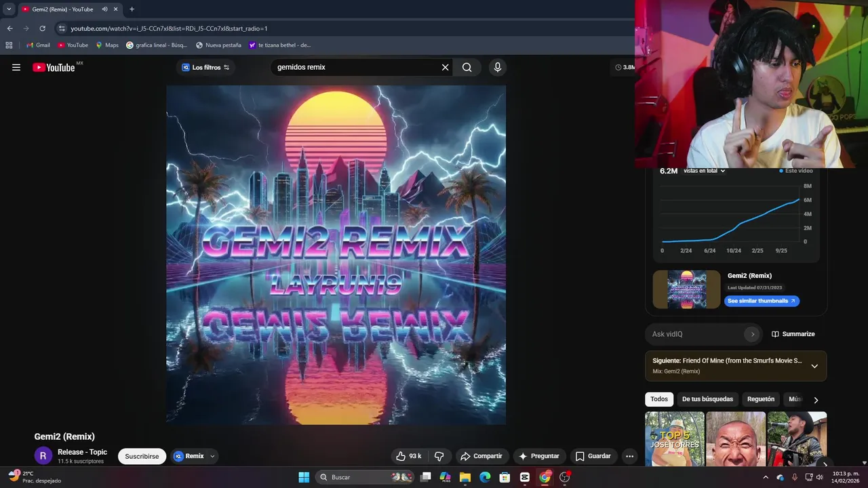
Task: Click the Windows taskbar Buscar search box
Action: (x=365, y=477)
